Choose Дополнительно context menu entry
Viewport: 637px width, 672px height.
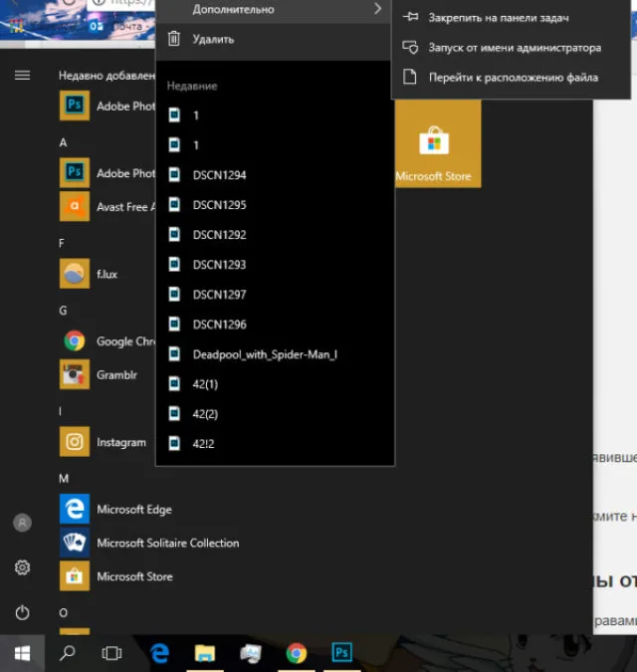click(274, 9)
